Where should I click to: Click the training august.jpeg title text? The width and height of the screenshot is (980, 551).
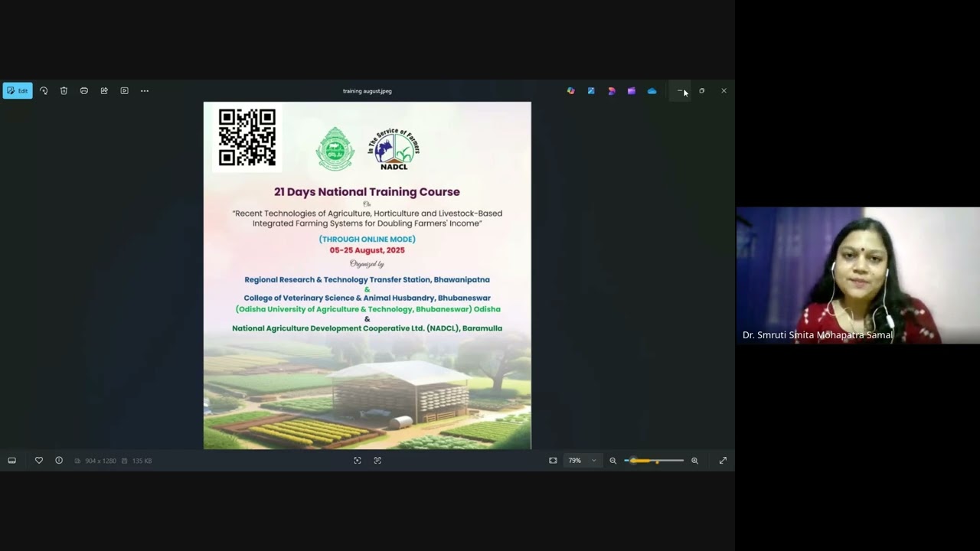click(367, 91)
